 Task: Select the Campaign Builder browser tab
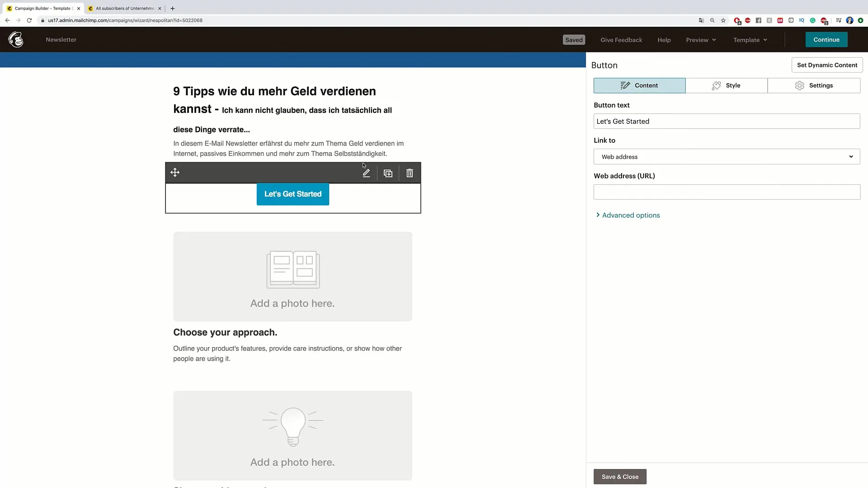point(43,8)
